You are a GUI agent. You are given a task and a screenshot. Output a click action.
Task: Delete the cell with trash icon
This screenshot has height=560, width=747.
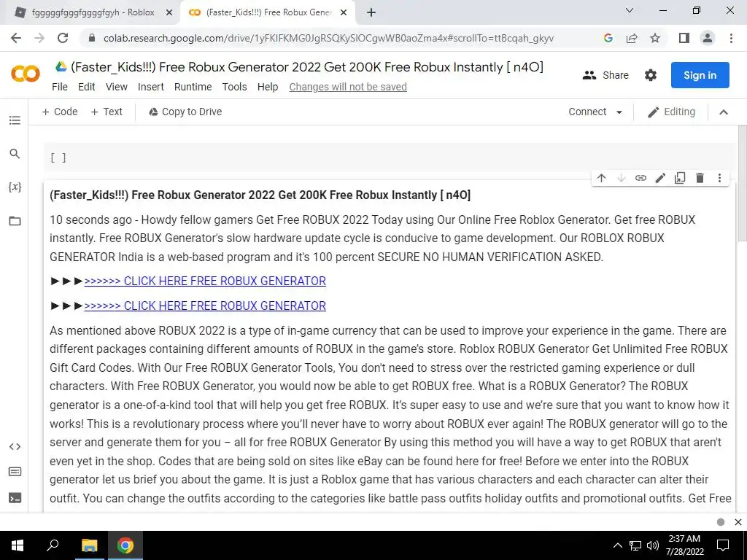pyautogui.click(x=700, y=178)
